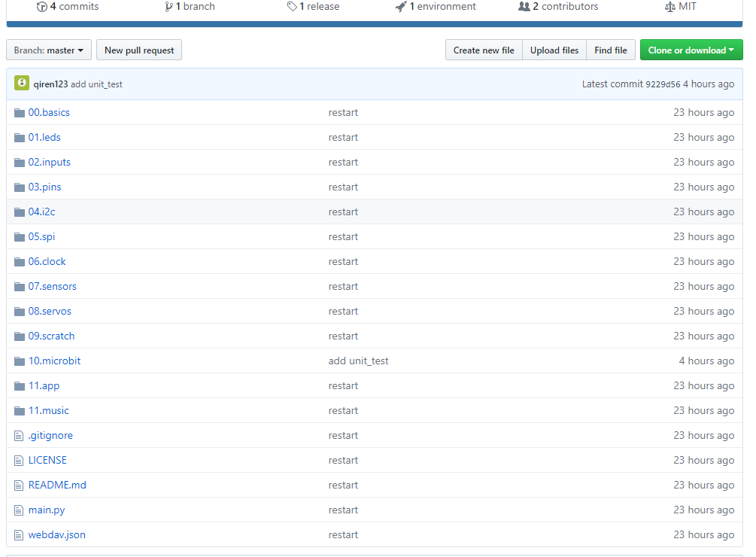The width and height of the screenshot is (756, 557).
Task: Click the file icon beside README.md
Action: point(20,485)
